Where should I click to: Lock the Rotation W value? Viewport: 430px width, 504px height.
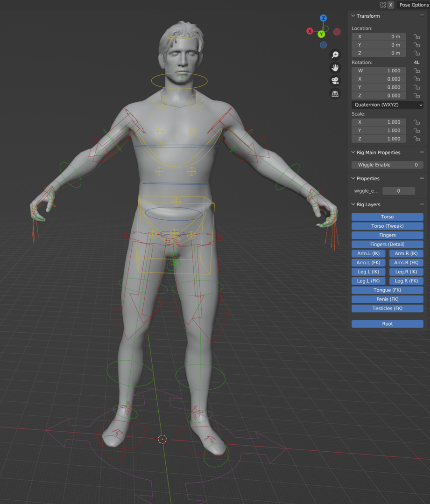coord(417,71)
